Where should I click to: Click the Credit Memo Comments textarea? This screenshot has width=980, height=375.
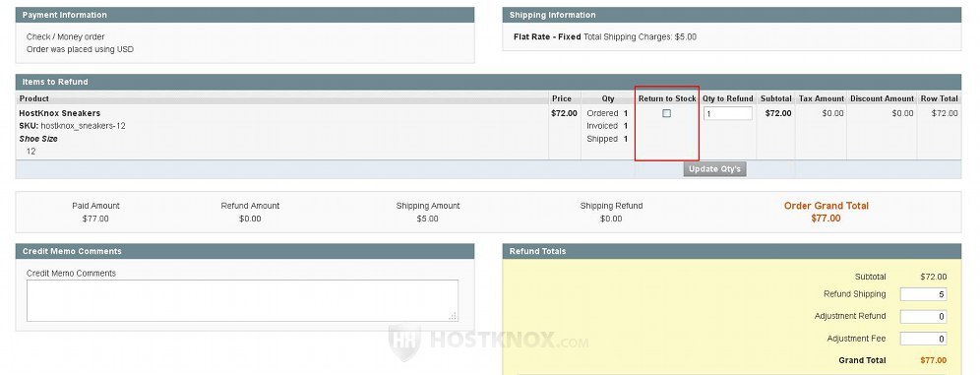242,300
